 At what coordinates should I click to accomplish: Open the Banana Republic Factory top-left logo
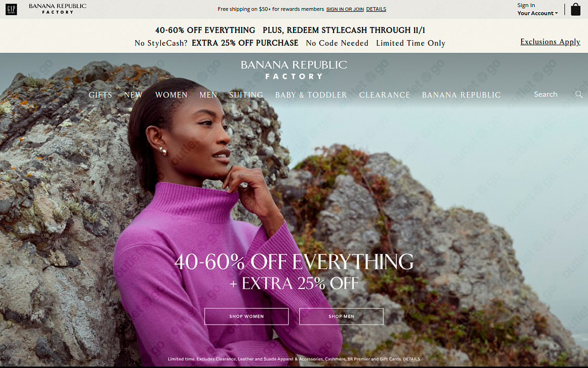pyautogui.click(x=57, y=9)
